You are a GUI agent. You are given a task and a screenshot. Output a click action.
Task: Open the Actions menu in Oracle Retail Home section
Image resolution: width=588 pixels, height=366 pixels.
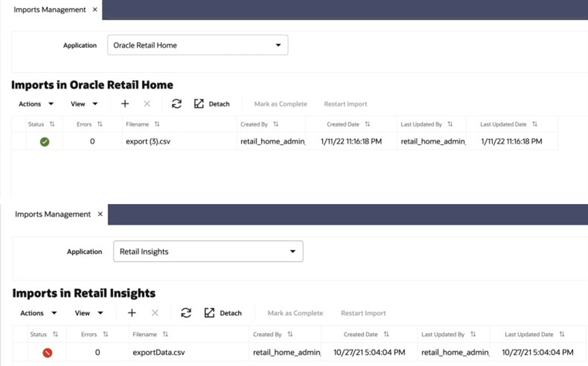pos(36,104)
